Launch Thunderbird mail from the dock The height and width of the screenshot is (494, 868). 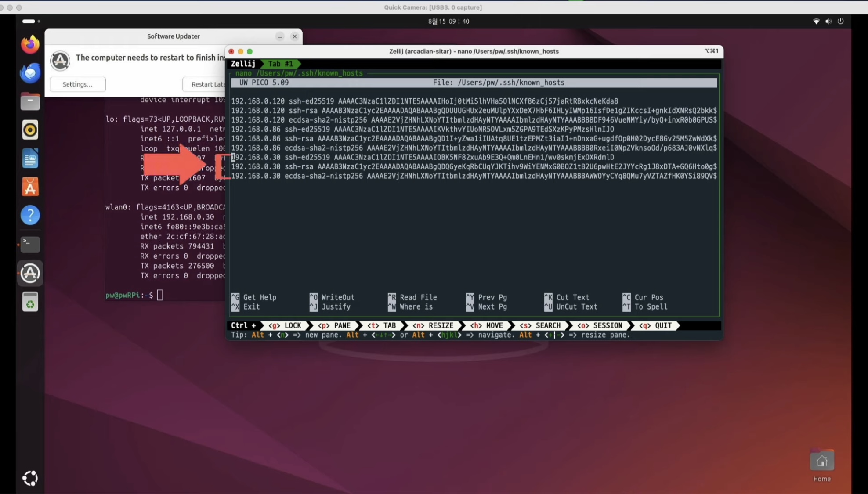30,73
